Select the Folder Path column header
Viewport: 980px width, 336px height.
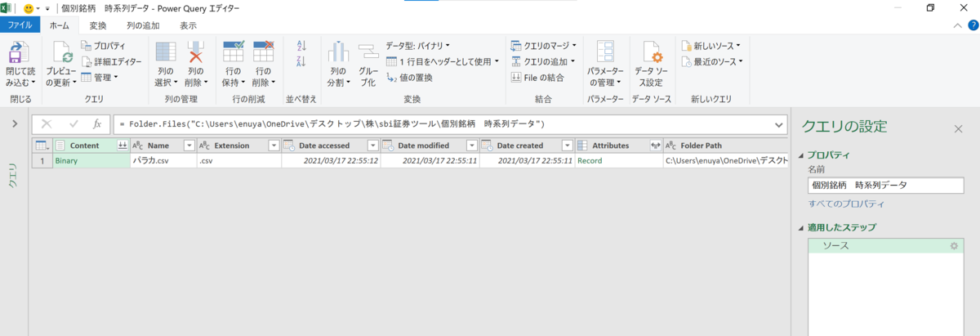coord(726,146)
